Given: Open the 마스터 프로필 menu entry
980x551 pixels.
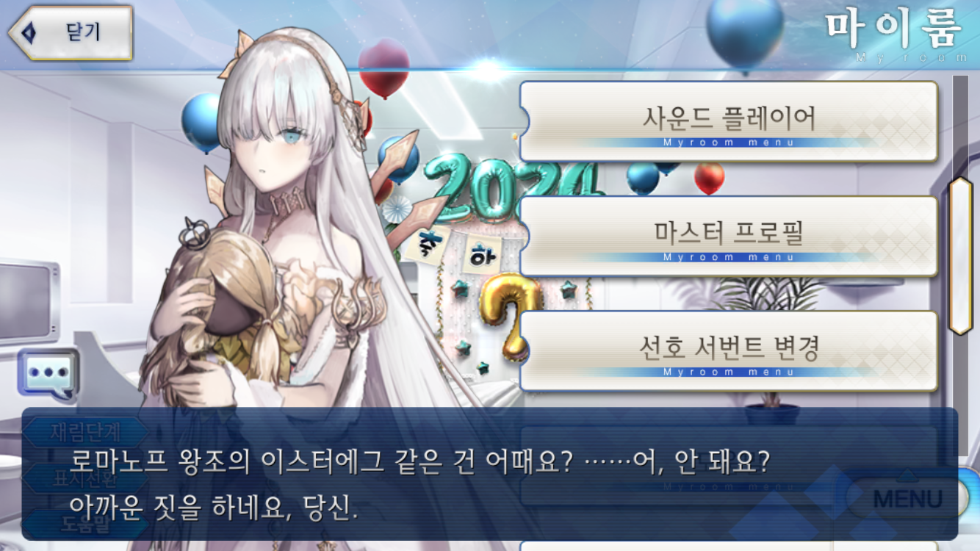Looking at the screenshot, I should point(729,236).
